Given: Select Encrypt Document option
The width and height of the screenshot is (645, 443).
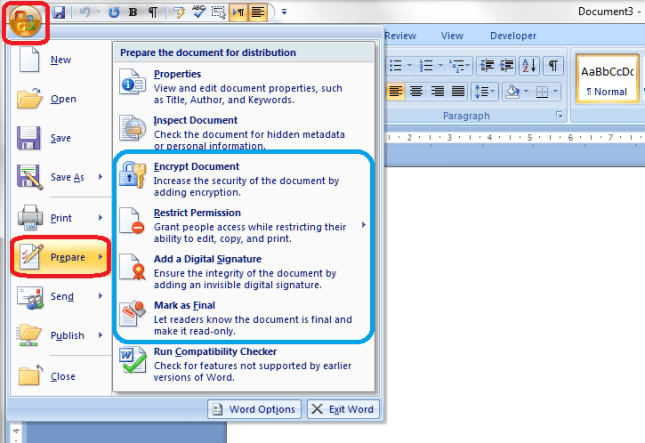Looking at the screenshot, I should pyautogui.click(x=244, y=179).
